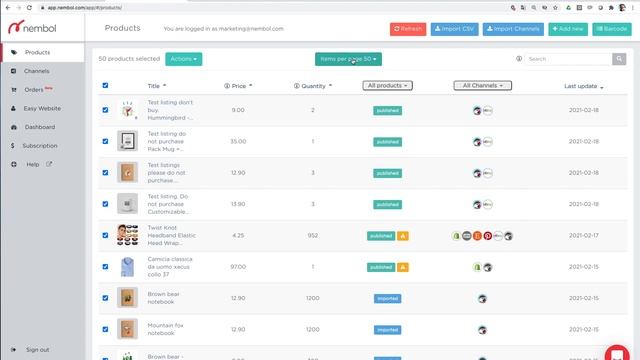
Task: Uncheck the Customizable test listing checkbox
Action: (105, 204)
